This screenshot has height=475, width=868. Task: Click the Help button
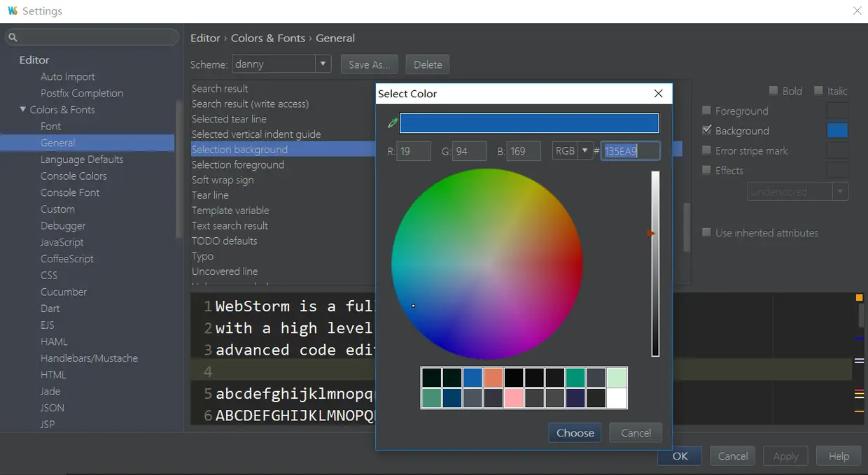839,456
